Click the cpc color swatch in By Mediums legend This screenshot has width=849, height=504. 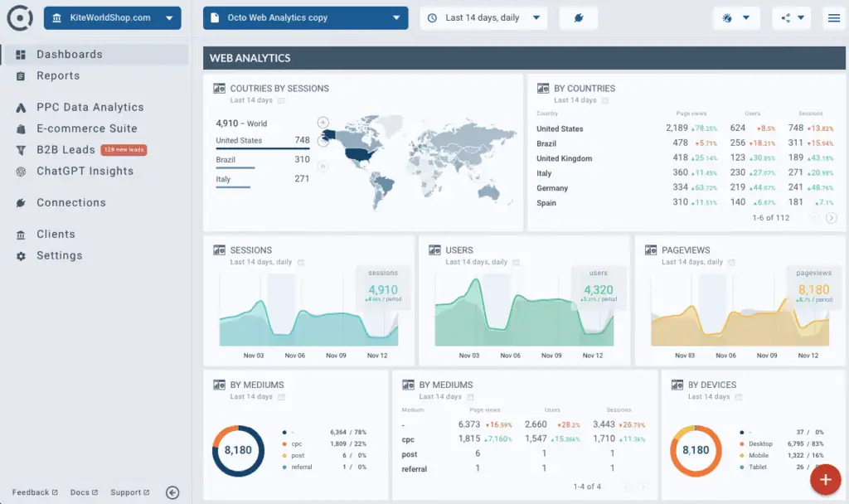(284, 443)
